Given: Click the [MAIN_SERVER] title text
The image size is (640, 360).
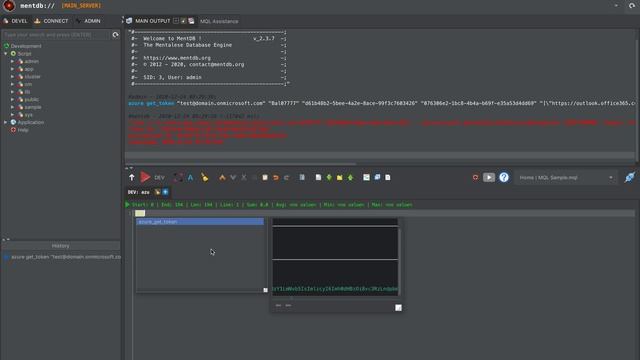Looking at the screenshot, I should tap(81, 6).
